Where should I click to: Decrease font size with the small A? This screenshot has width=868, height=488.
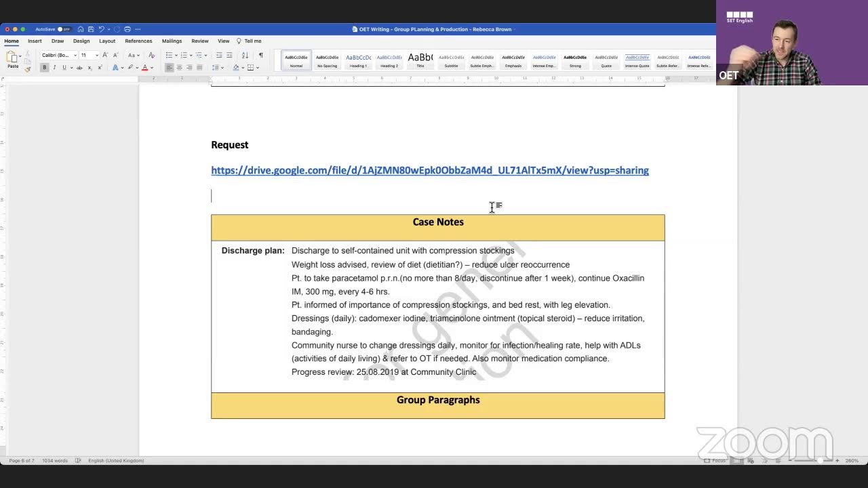pyautogui.click(x=115, y=55)
